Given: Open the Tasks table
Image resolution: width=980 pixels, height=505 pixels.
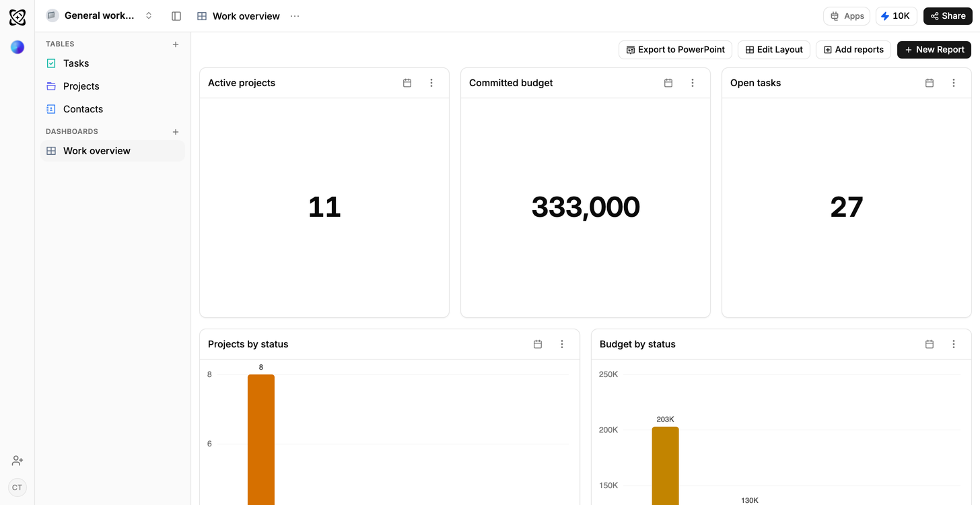Looking at the screenshot, I should 112,63.
